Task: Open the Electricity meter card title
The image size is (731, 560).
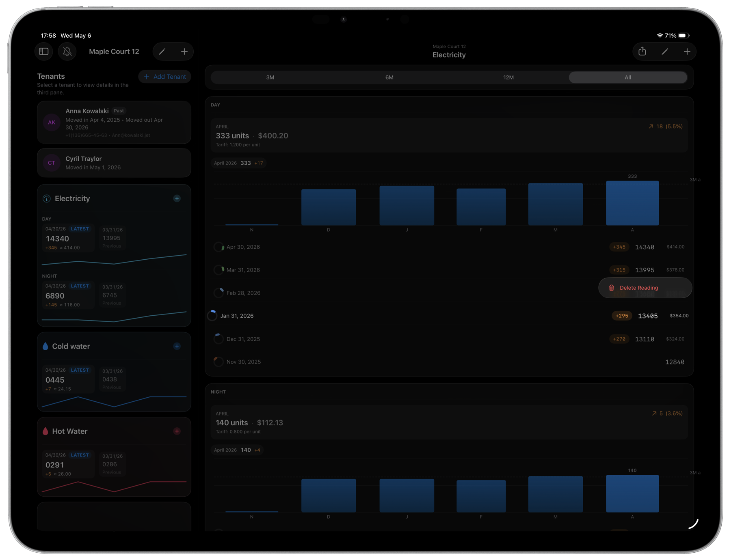Action: click(72, 198)
